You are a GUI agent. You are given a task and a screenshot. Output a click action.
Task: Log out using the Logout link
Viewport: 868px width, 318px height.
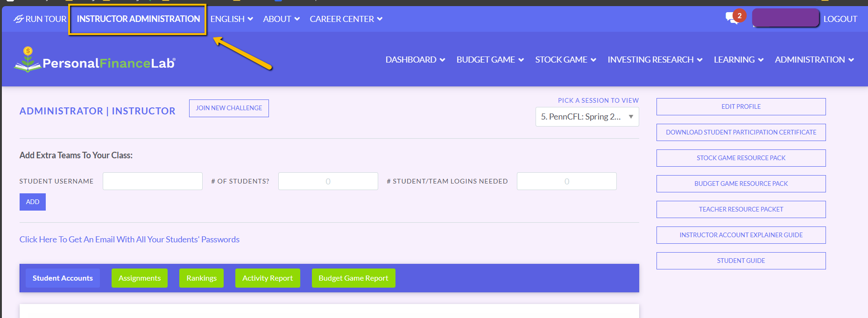pos(840,19)
